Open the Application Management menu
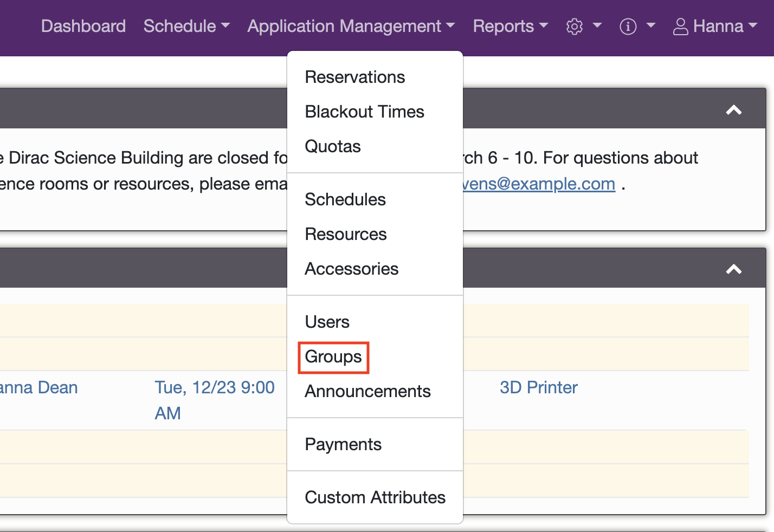This screenshot has height=532, width=774. (x=351, y=26)
